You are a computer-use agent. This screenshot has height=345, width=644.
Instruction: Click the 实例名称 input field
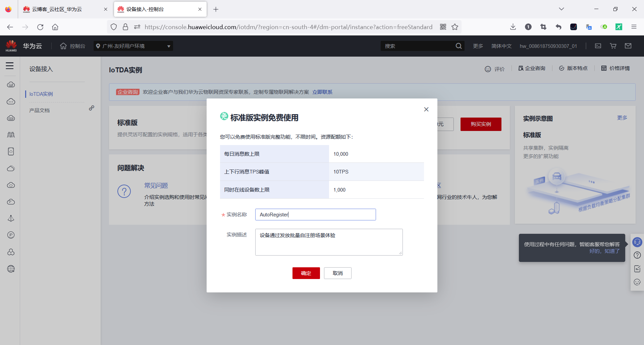pos(315,214)
